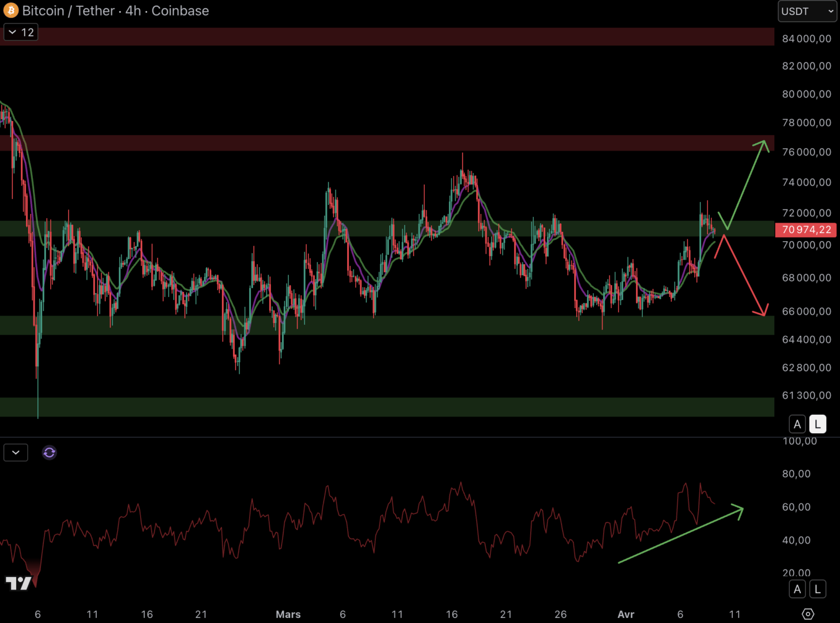Toggle auto scale A on RSI pane
Screen dimensions: 840x623
point(797,589)
